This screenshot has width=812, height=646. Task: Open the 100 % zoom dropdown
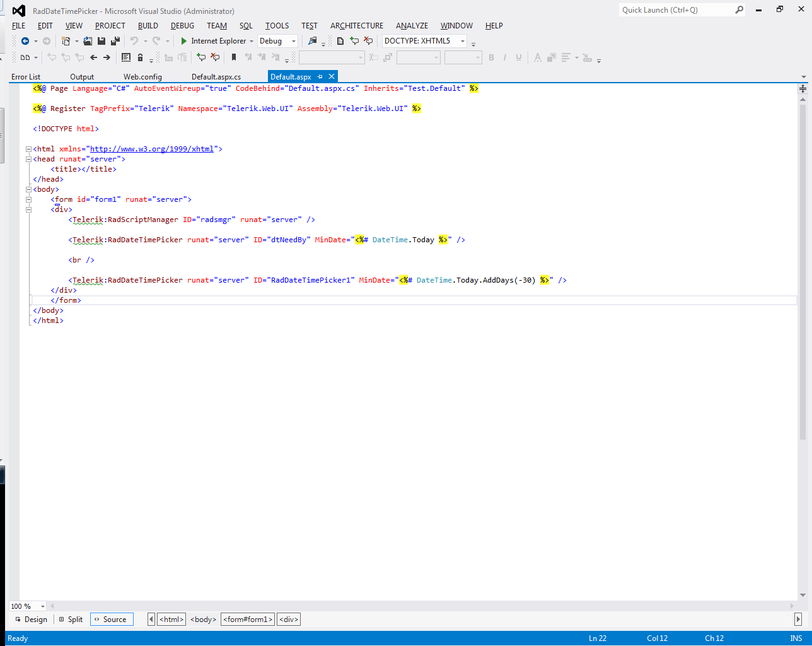(x=28, y=606)
